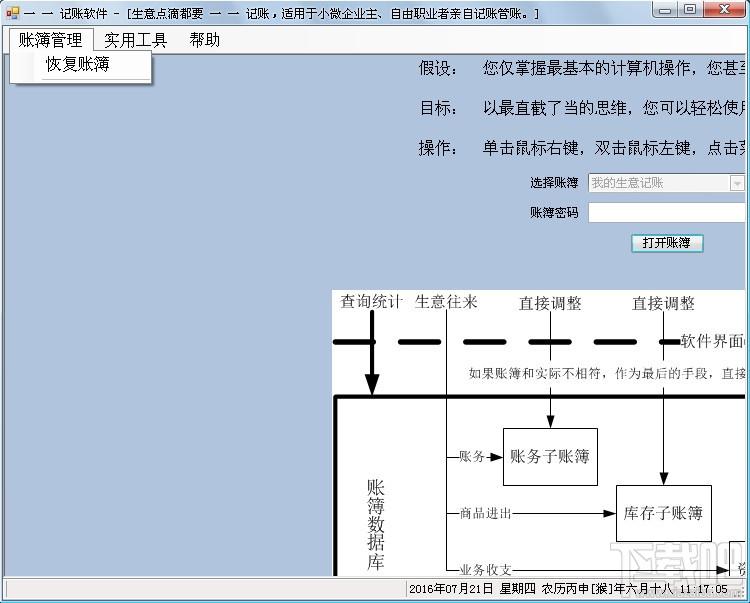The width and height of the screenshot is (750, 603).
Task: Click the 账簿数据库 vertical label
Action: pyautogui.click(x=375, y=525)
